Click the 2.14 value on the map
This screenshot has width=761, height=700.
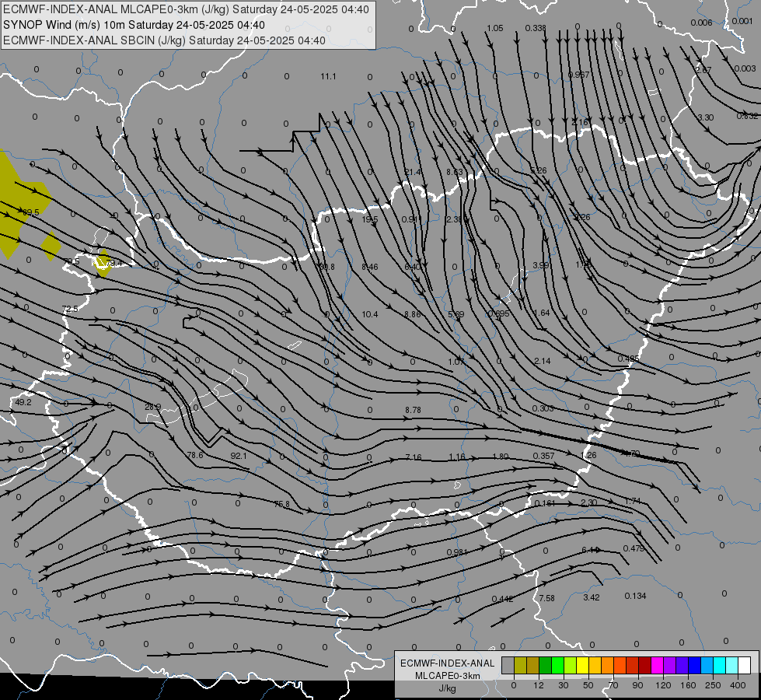click(542, 361)
